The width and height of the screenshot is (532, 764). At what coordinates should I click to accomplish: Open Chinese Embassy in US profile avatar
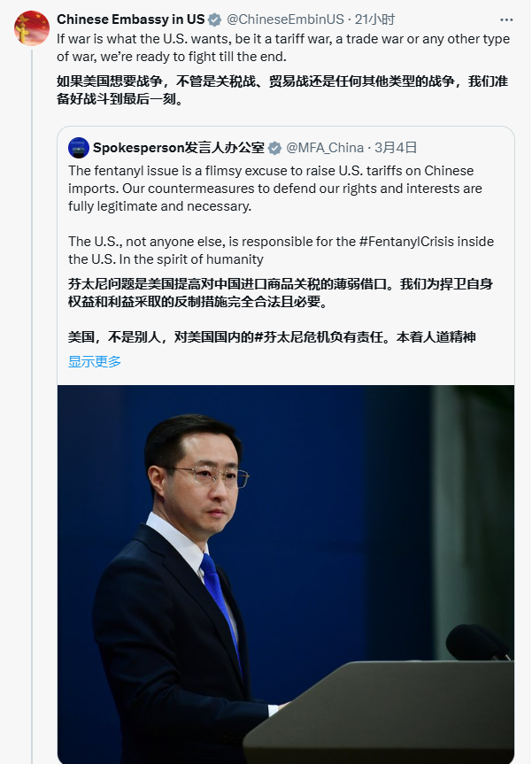32,28
